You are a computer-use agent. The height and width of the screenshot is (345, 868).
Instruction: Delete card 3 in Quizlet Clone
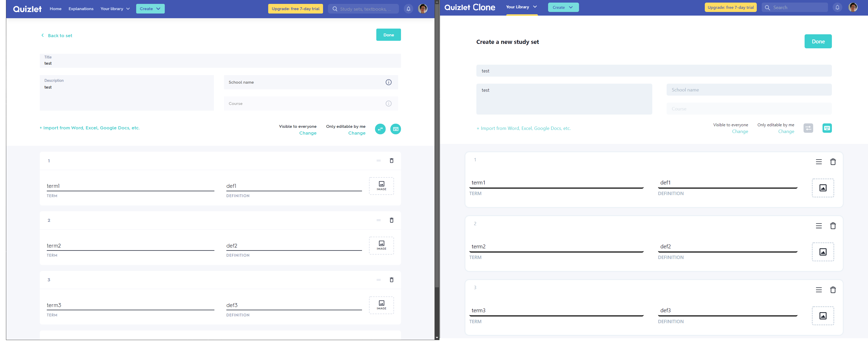(833, 290)
